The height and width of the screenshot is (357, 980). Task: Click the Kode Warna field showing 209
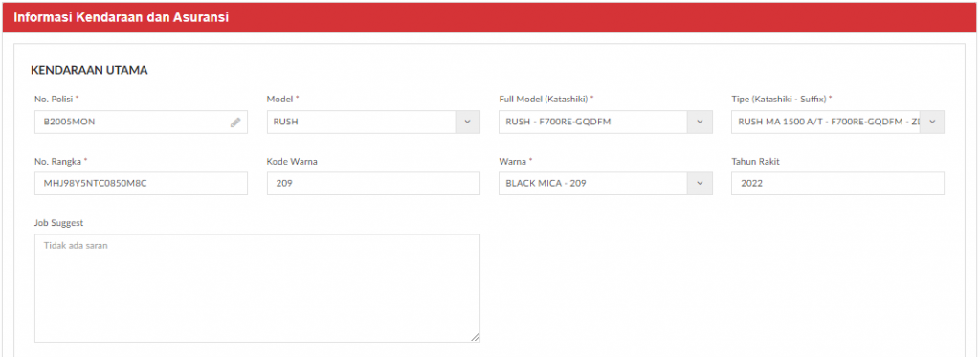point(373,183)
